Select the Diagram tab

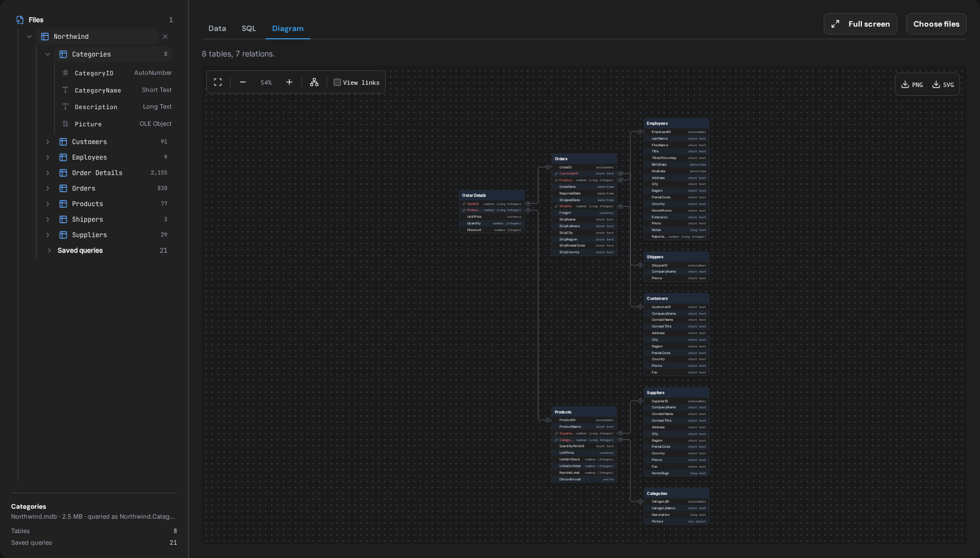tap(288, 28)
